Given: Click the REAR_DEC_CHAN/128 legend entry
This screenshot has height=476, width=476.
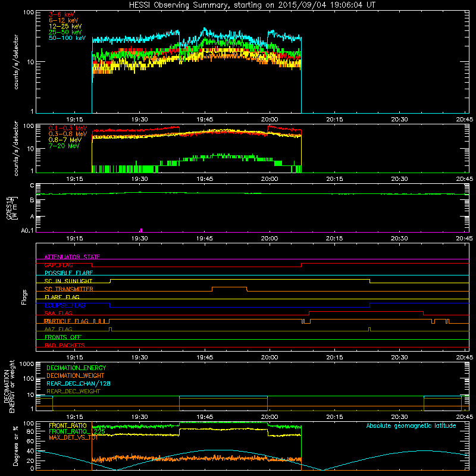Looking at the screenshot, I should tap(79, 383).
